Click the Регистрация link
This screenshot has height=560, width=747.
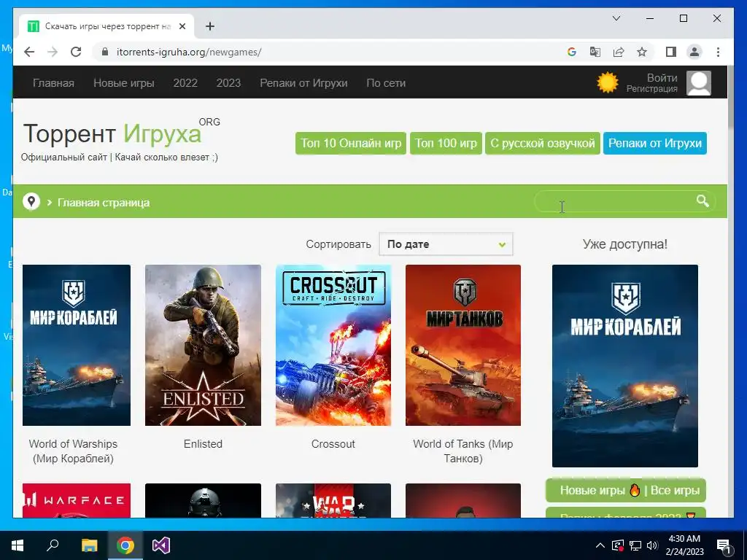point(651,88)
